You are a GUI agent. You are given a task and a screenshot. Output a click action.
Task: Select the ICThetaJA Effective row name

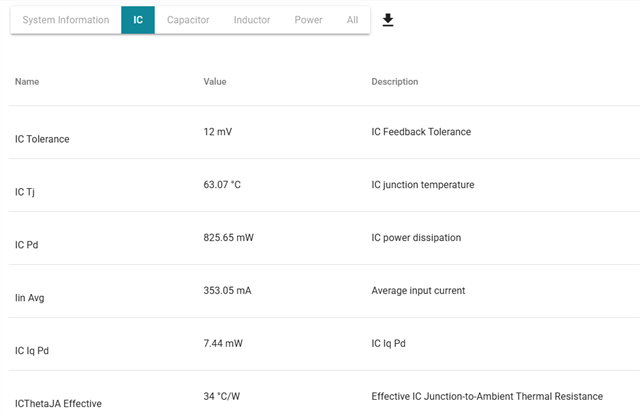[58, 404]
